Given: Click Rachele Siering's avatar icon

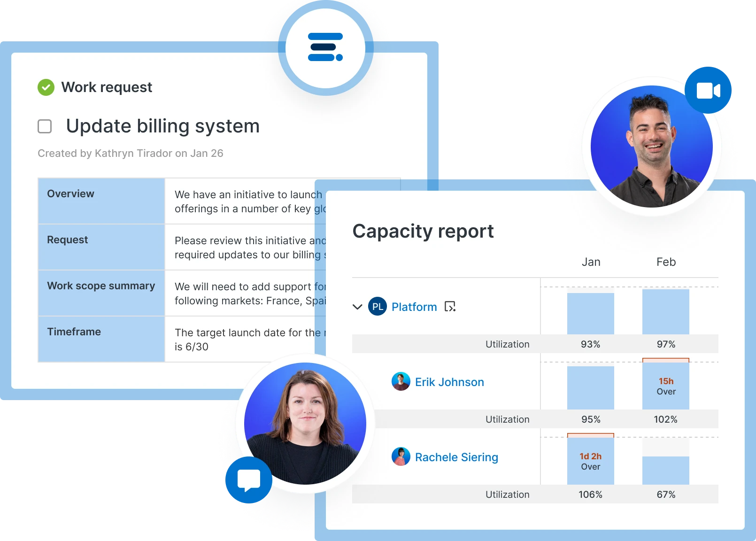Looking at the screenshot, I should point(401,457).
